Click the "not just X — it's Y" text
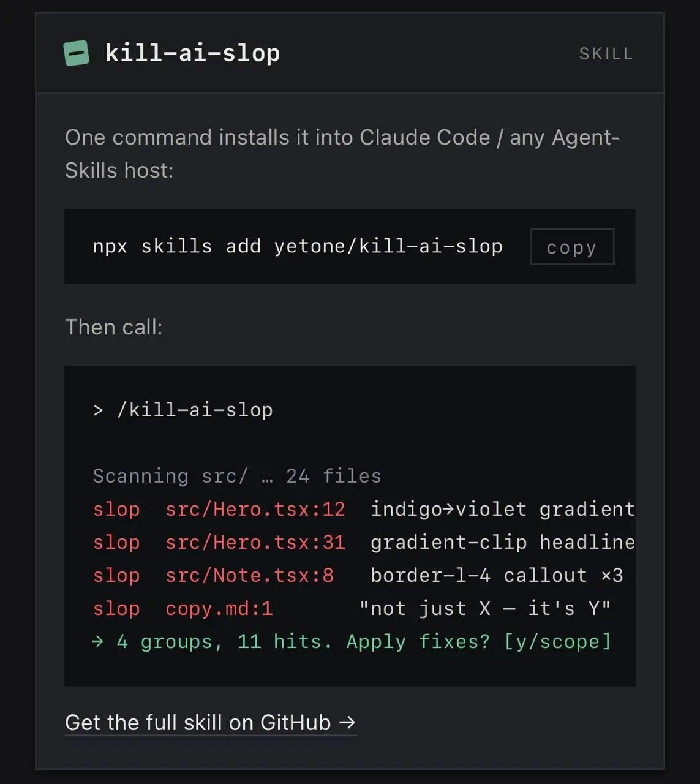The width and height of the screenshot is (700, 784). (x=485, y=608)
